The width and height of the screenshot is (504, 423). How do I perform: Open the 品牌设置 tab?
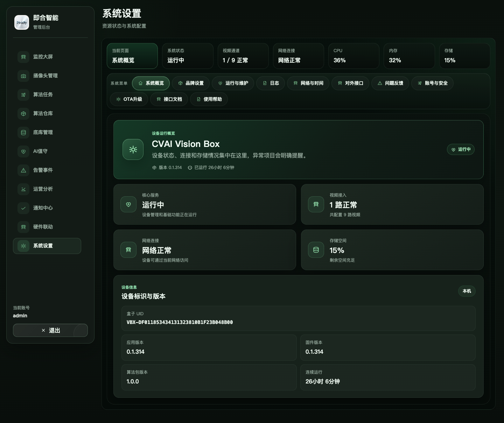pos(191,83)
